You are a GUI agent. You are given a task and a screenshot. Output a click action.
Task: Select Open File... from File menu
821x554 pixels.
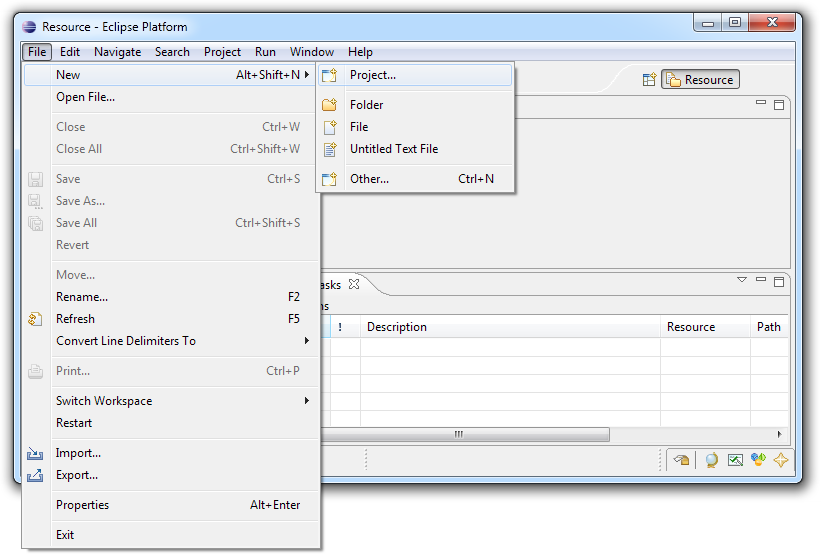coord(171,97)
